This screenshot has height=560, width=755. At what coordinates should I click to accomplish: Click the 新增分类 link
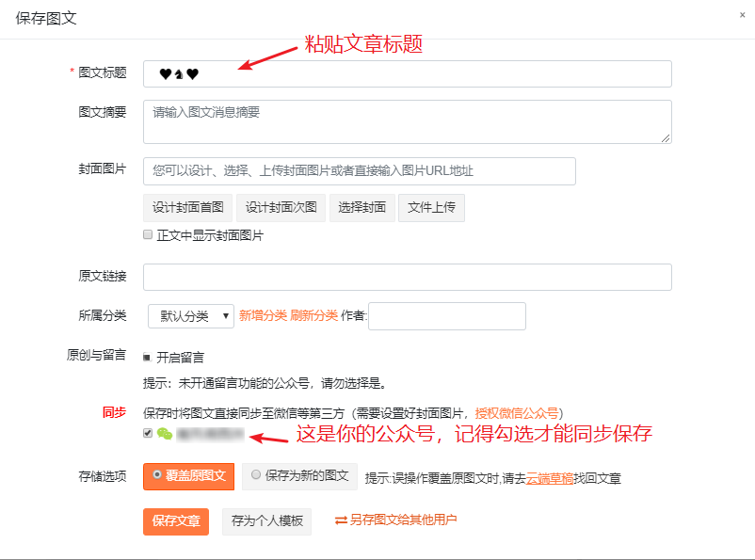click(x=263, y=316)
